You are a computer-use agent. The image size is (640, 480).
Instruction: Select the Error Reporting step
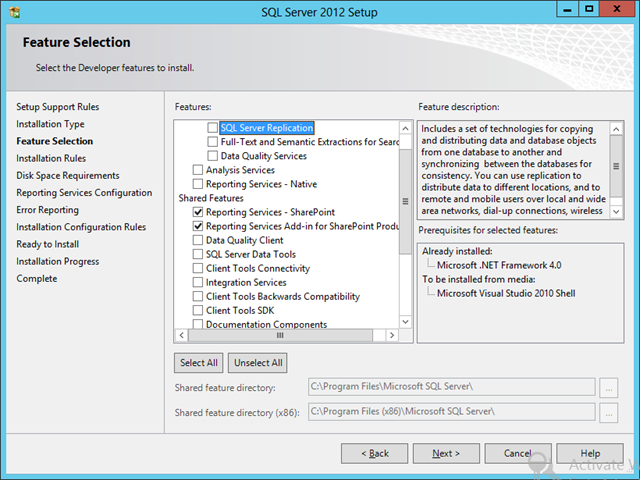tap(47, 210)
